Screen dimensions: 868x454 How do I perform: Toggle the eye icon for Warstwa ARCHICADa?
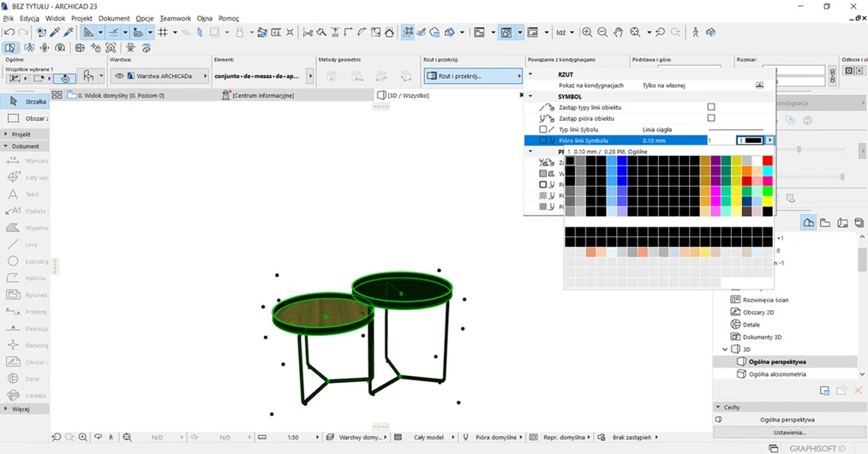coord(120,76)
